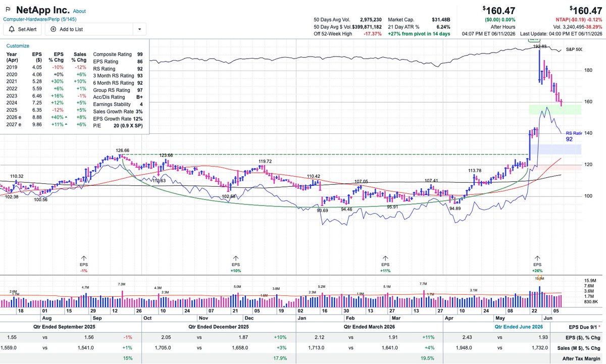Viewport: 606px width, 364px height.
Task: Expand the Add to List dropdown arrow
Action: (x=139, y=29)
